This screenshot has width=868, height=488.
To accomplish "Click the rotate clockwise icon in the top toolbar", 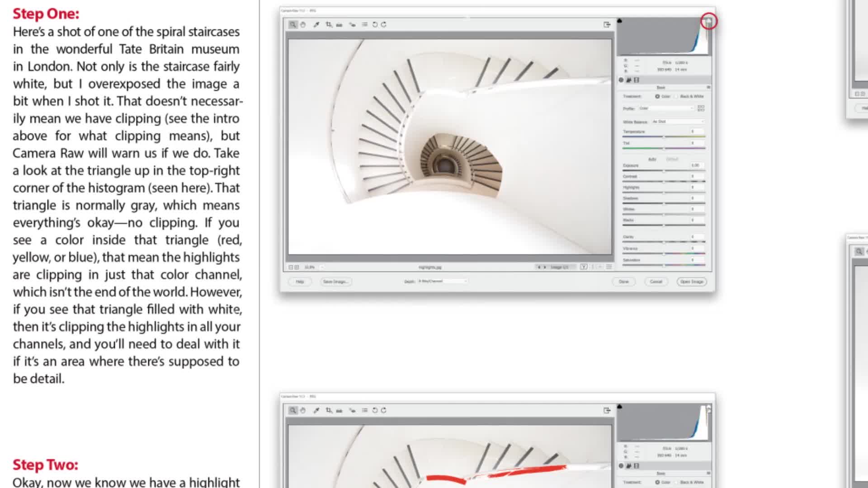I will [384, 25].
